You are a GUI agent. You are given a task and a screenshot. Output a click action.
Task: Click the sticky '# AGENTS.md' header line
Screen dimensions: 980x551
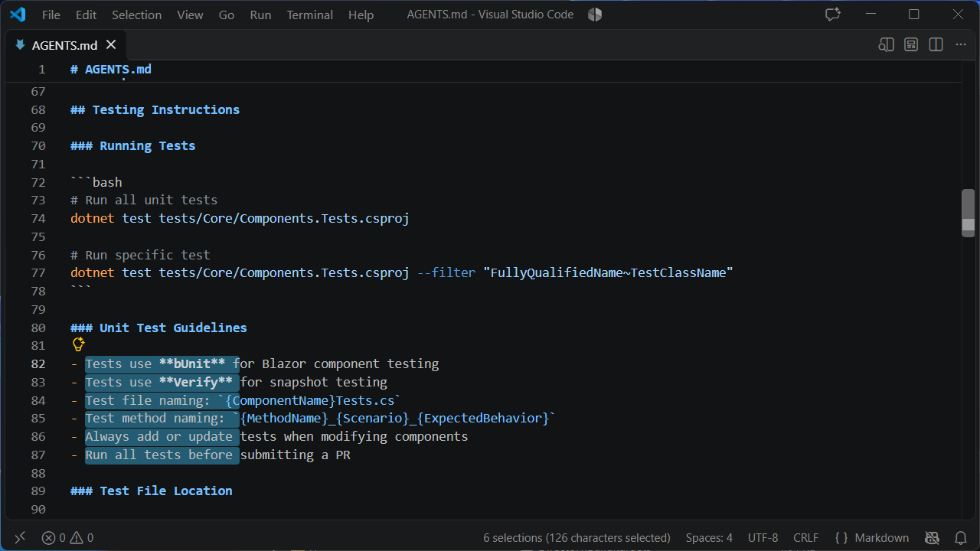pos(111,70)
